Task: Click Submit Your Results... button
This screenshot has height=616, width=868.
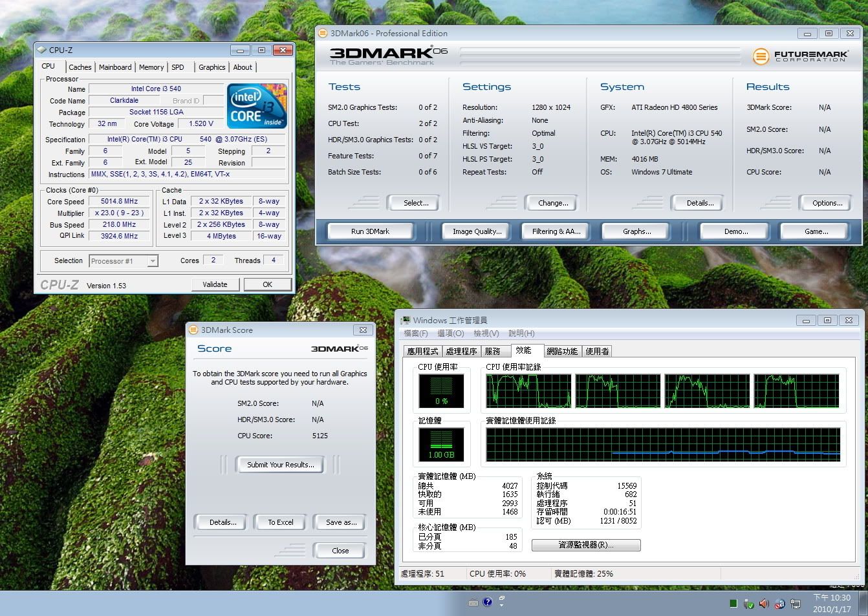Action: [x=281, y=465]
